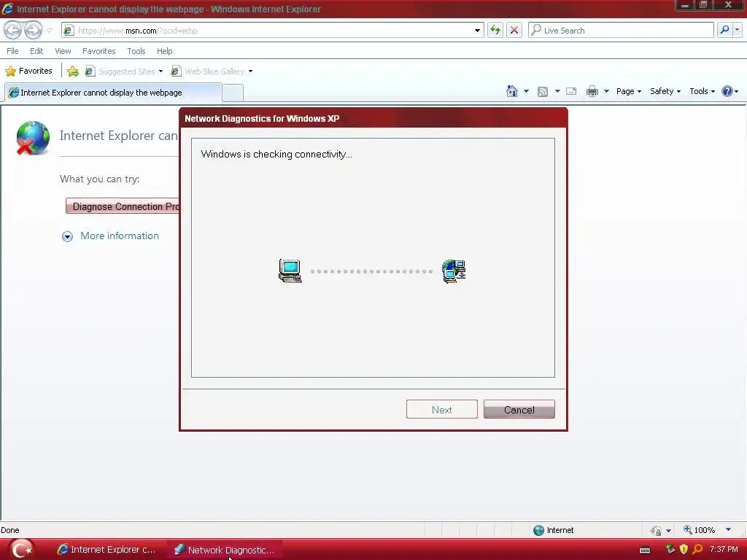The width and height of the screenshot is (747, 560).
Task: Open the Tools menu in menu bar
Action: point(136,51)
